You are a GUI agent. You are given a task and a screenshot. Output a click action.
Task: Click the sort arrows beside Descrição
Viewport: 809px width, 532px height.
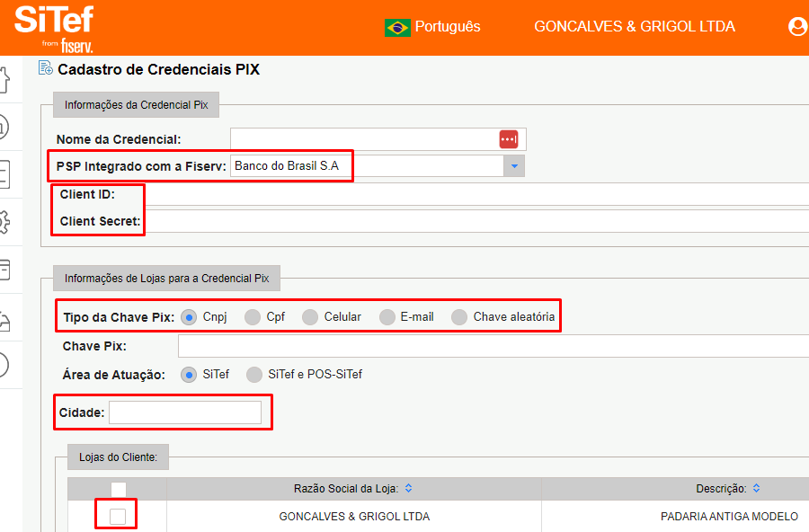(756, 488)
